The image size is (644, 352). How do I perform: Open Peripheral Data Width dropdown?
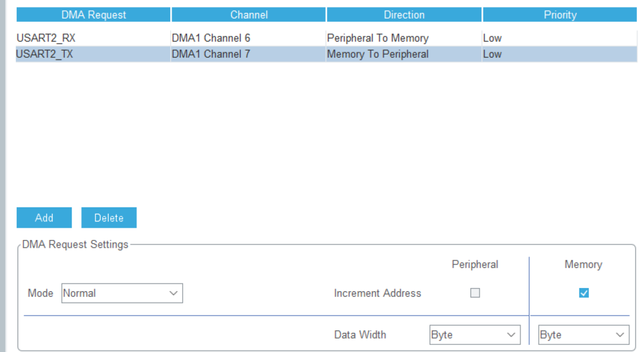(474, 335)
